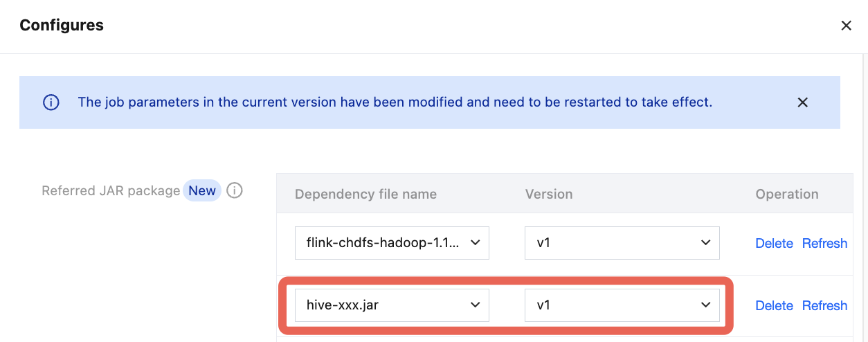The image size is (868, 342).
Task: Click the New badge next to Referred JAR package
Action: point(202,190)
